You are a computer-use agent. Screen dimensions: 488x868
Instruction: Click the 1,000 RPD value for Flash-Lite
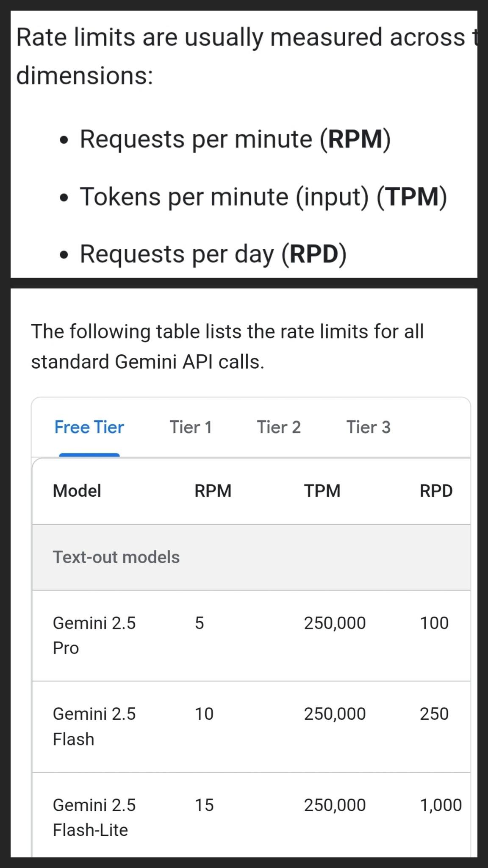pos(441,805)
